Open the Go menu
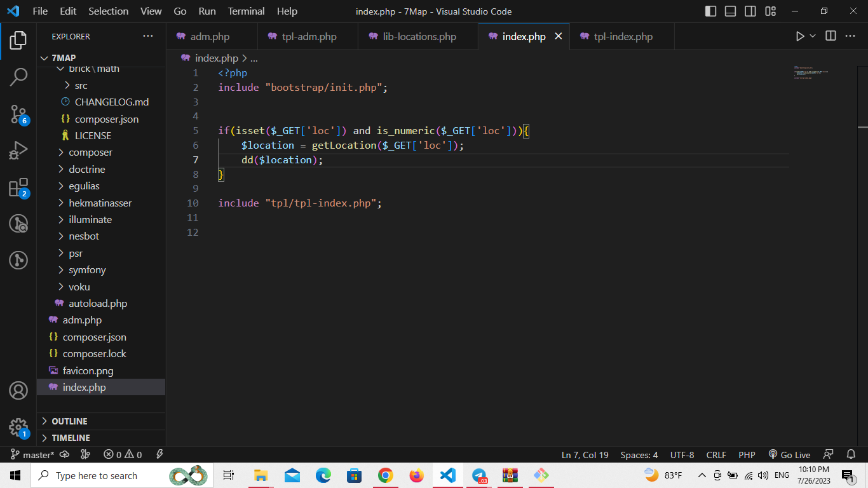 180,11
